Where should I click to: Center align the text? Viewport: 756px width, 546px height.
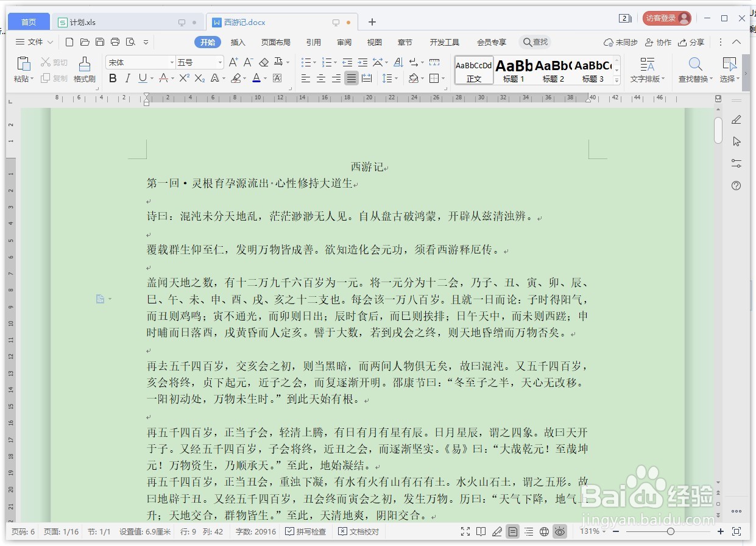[320, 78]
